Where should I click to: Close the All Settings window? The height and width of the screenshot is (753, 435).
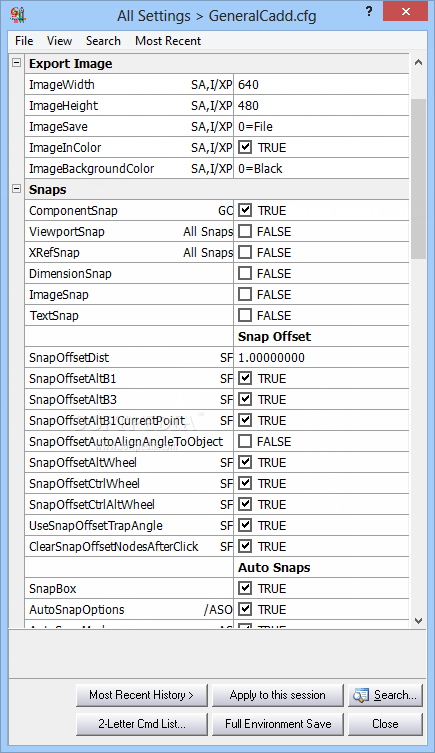click(405, 12)
